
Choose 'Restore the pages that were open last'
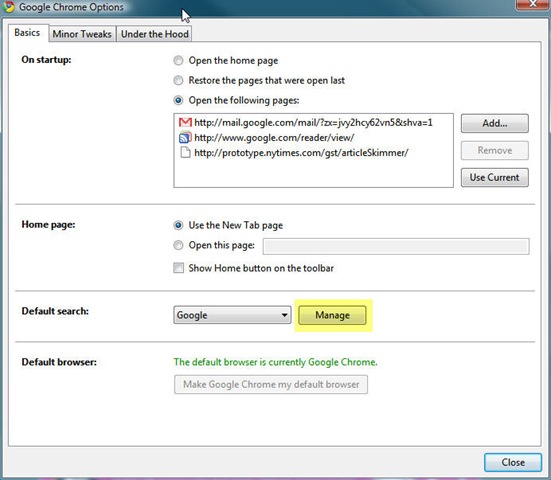[179, 80]
